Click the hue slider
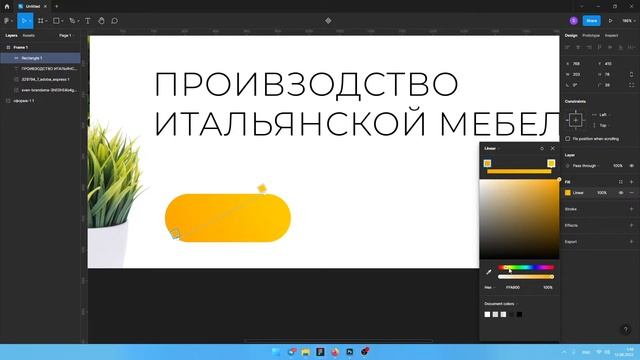 526,267
